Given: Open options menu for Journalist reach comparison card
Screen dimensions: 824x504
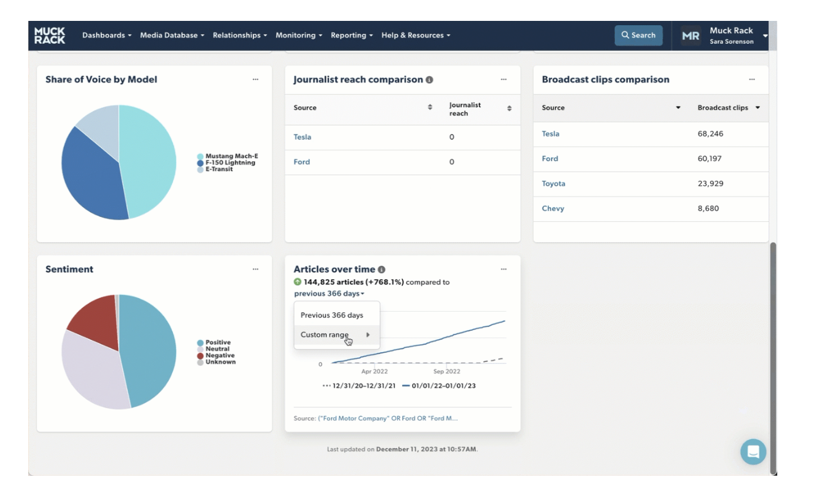Looking at the screenshot, I should (x=504, y=79).
